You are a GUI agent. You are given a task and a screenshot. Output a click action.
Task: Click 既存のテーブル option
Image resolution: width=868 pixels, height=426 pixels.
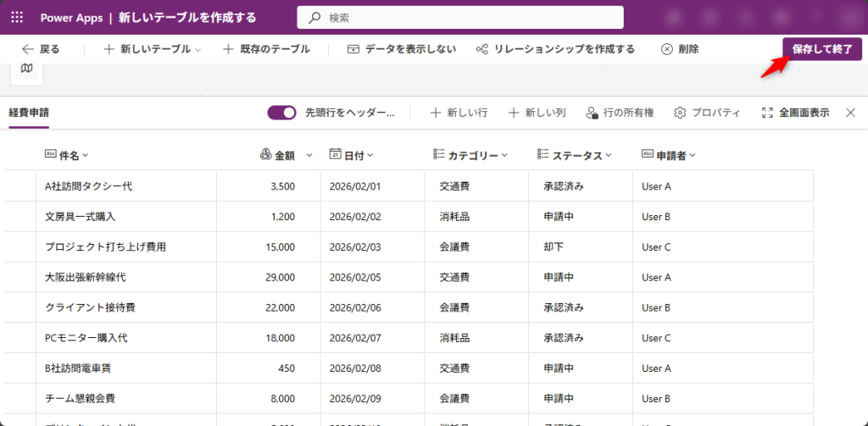(266, 49)
